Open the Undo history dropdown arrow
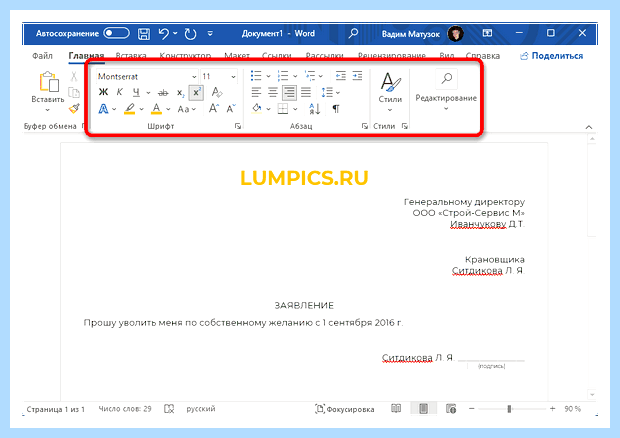The image size is (620, 438). pos(175,33)
